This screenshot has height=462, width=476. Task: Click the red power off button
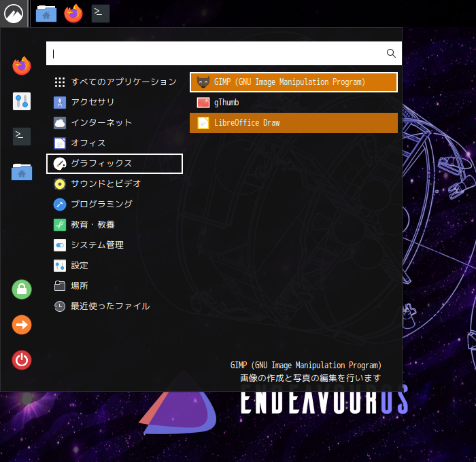point(22,360)
